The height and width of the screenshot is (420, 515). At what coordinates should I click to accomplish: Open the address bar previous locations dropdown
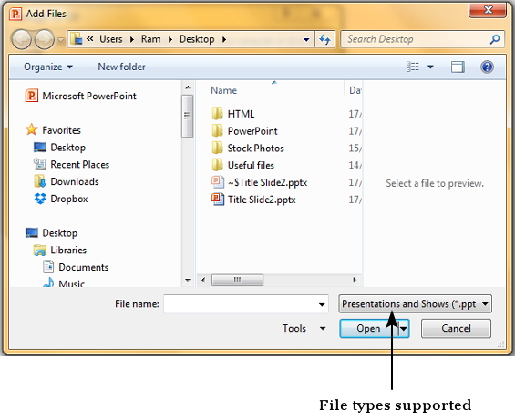[x=306, y=40]
